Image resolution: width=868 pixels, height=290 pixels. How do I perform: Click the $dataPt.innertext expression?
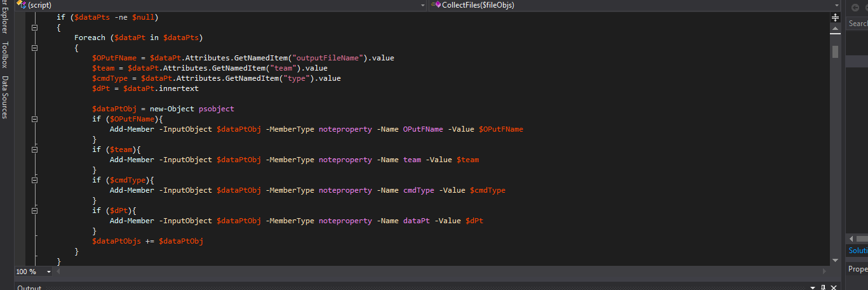click(x=161, y=88)
